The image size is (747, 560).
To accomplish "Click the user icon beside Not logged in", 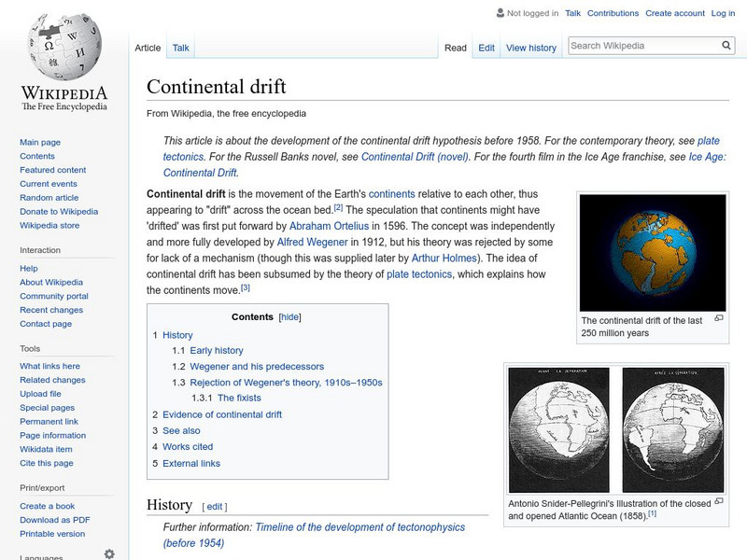I will pyautogui.click(x=500, y=13).
